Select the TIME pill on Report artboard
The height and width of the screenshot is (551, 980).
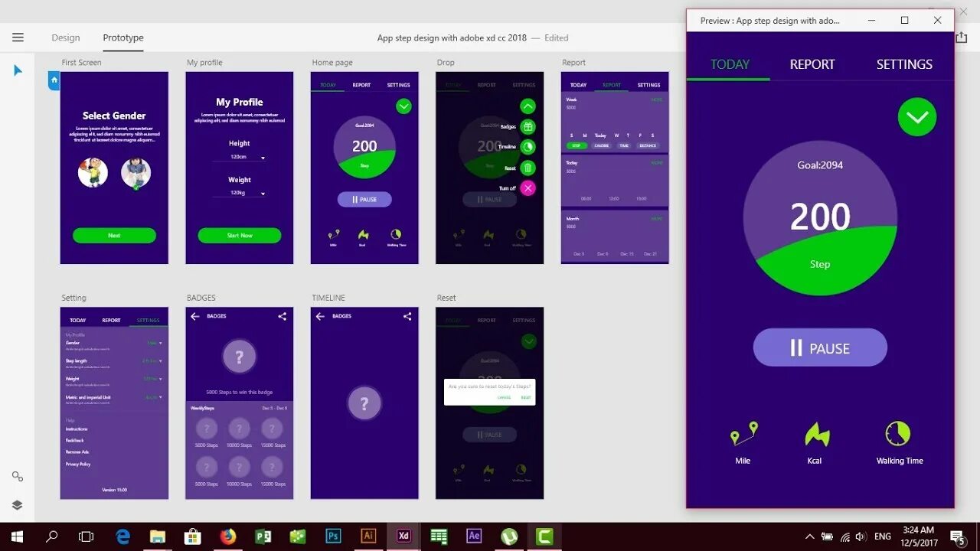[x=624, y=145]
